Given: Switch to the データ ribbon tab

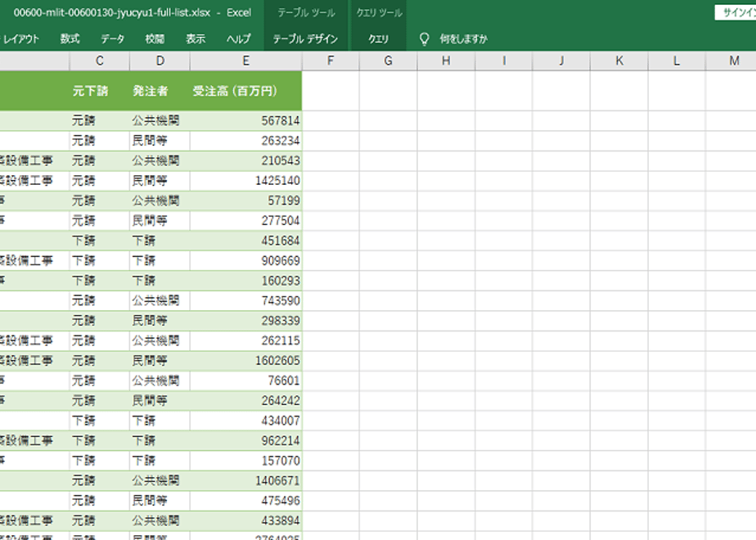Looking at the screenshot, I should pos(112,39).
